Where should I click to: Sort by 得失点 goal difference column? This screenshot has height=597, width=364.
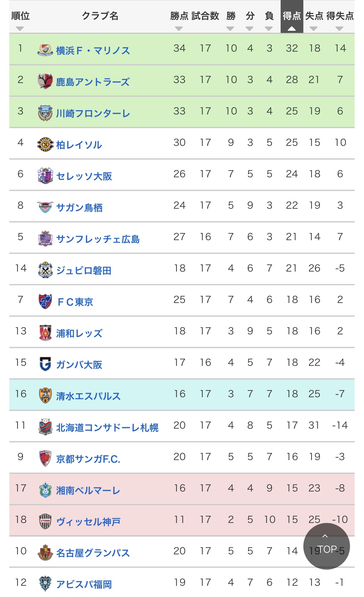pyautogui.click(x=339, y=29)
